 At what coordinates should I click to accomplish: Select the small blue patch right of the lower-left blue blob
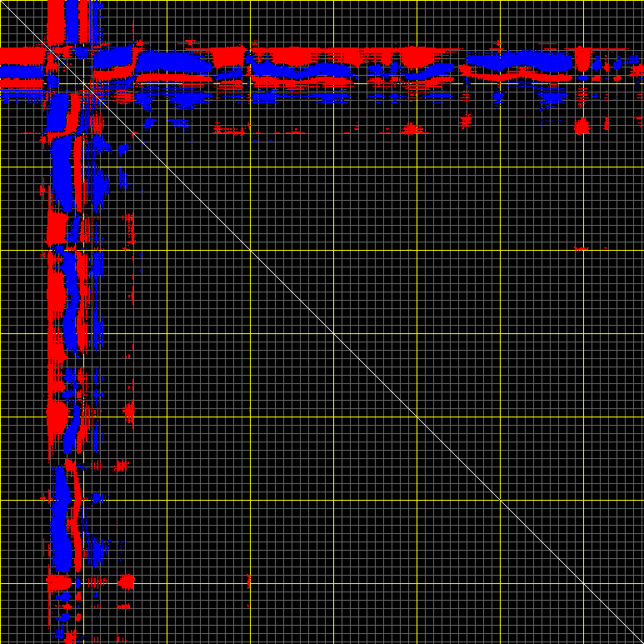click(x=98, y=550)
